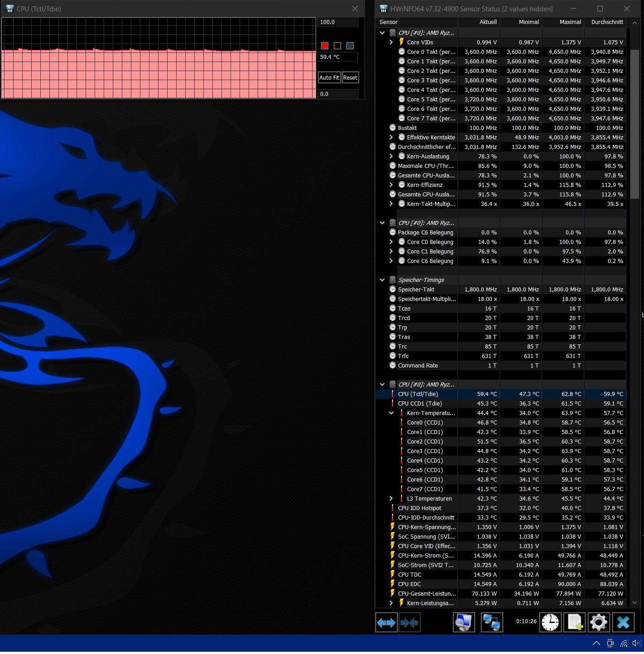Collapse the first CPU [#0] AMD Ryzen group
The width and height of the screenshot is (644, 654).
click(x=382, y=33)
